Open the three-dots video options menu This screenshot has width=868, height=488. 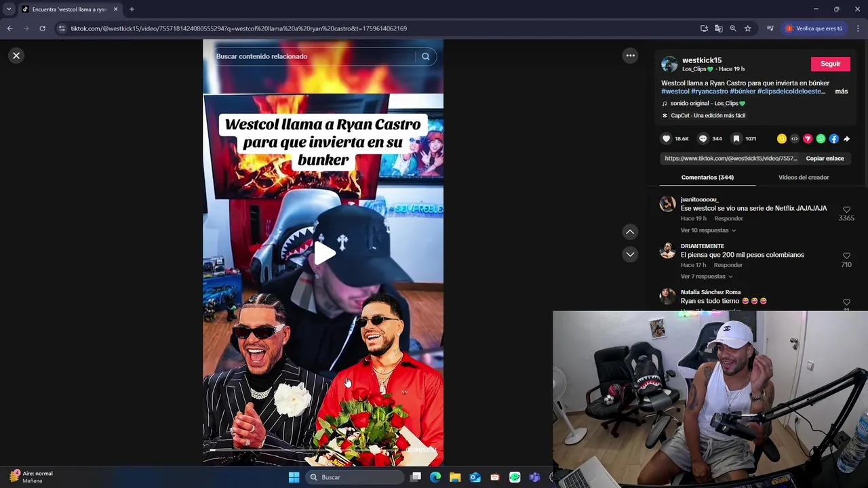631,56
